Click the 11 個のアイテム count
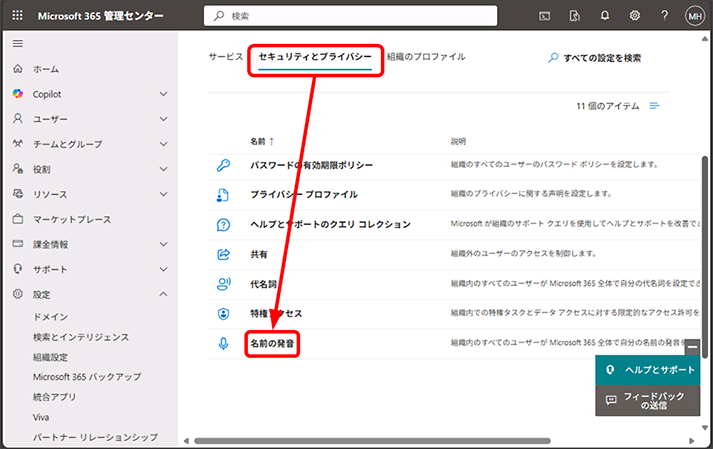This screenshot has width=713, height=449. [608, 106]
